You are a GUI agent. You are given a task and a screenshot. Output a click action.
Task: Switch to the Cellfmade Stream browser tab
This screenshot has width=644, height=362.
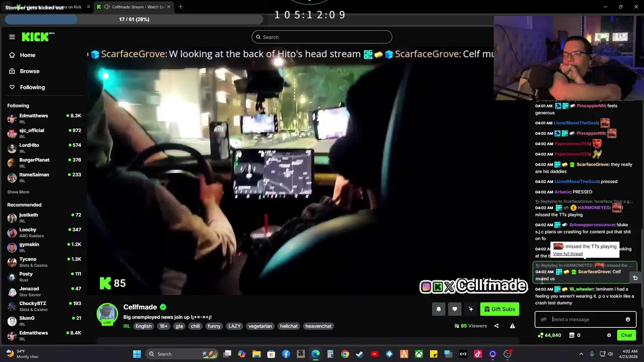pos(133,7)
